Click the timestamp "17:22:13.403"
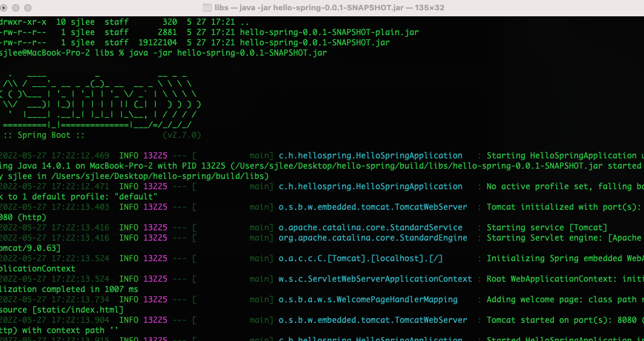644x341 pixels. [x=80, y=207]
